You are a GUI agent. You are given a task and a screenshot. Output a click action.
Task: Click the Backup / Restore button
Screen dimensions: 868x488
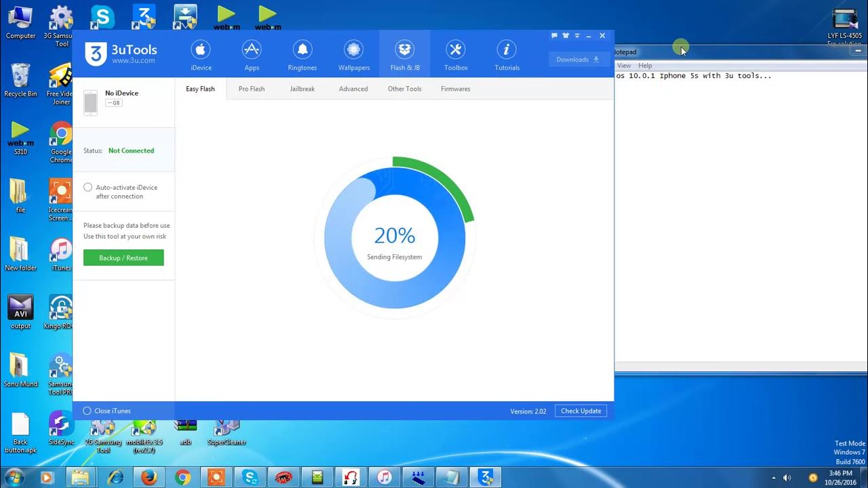123,258
